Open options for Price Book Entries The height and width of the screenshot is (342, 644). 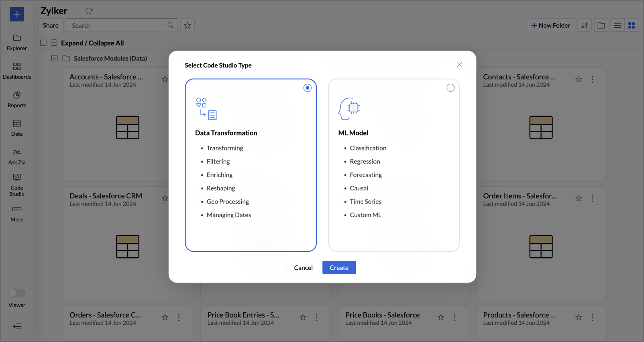click(x=316, y=318)
